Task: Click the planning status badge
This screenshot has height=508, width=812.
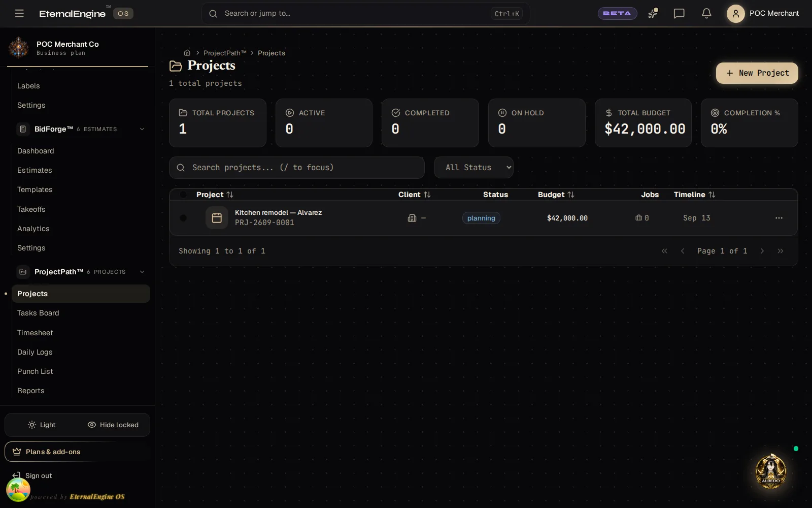Action: pyautogui.click(x=481, y=218)
